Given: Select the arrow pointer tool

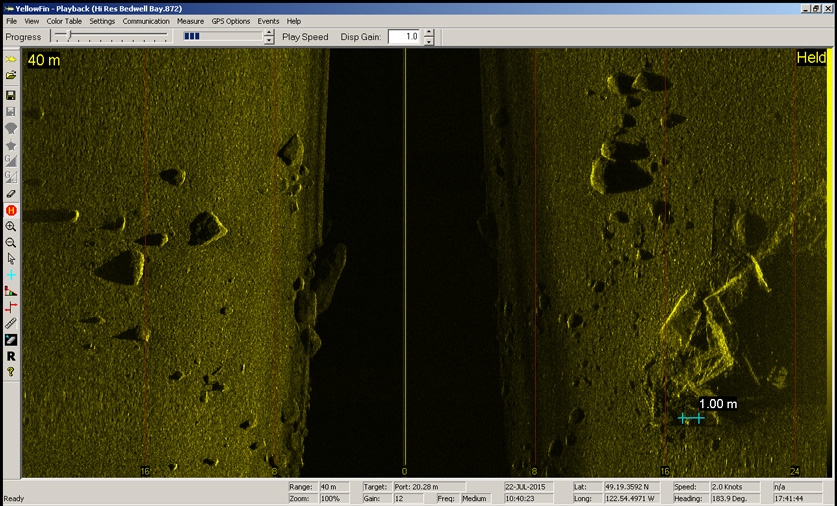Looking at the screenshot, I should coord(11,259).
